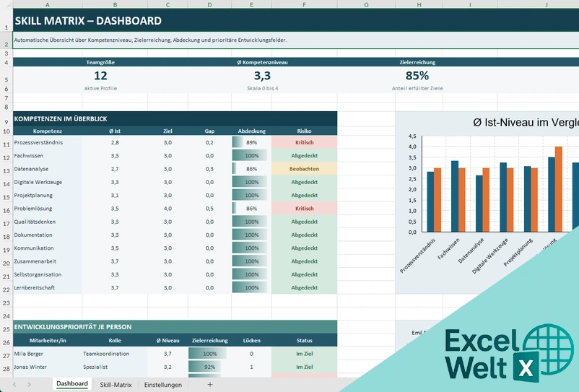Select column D header
This screenshot has width=579, height=392.
pos(209,4)
